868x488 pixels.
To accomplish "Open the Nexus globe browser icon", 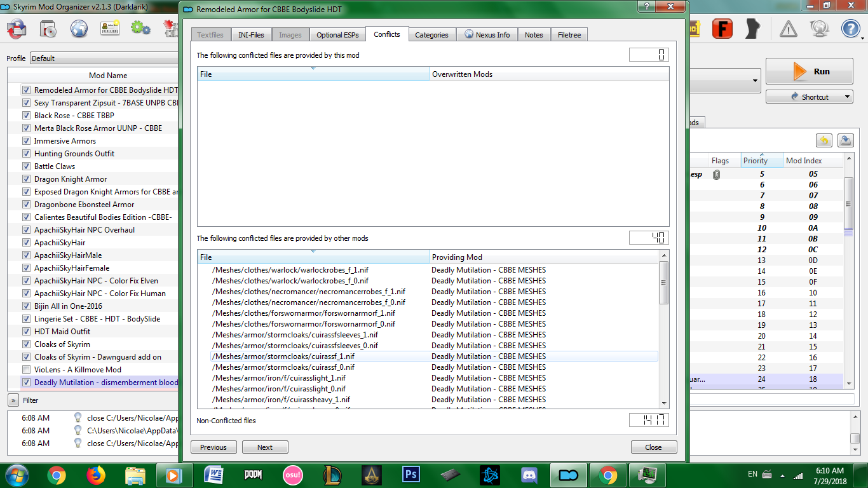I will point(79,29).
